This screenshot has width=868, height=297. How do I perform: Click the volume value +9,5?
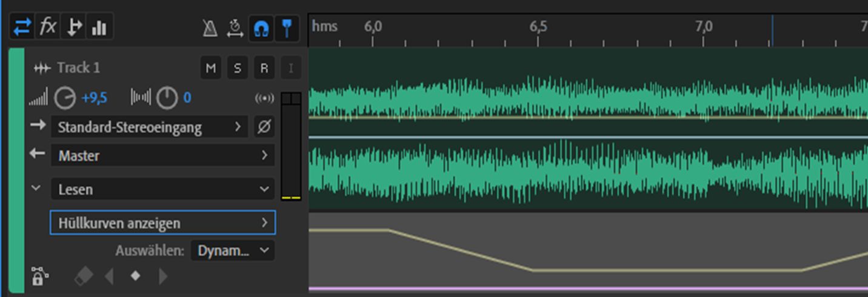[x=94, y=98]
